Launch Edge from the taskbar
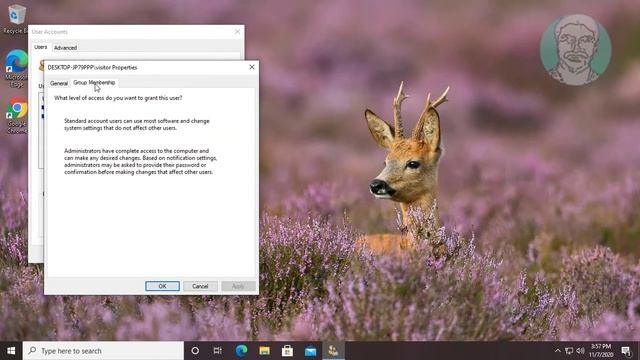 pos(241,351)
